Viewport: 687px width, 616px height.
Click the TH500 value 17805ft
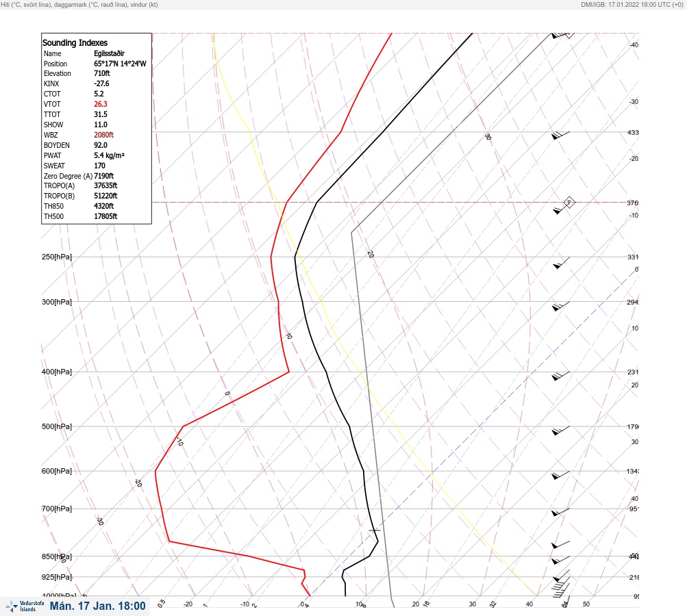(105, 216)
